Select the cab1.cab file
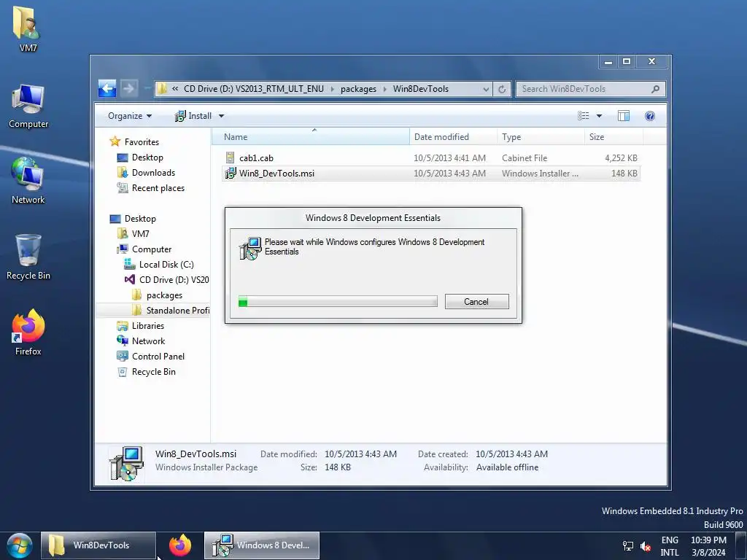This screenshot has width=747, height=560. coord(431,158)
